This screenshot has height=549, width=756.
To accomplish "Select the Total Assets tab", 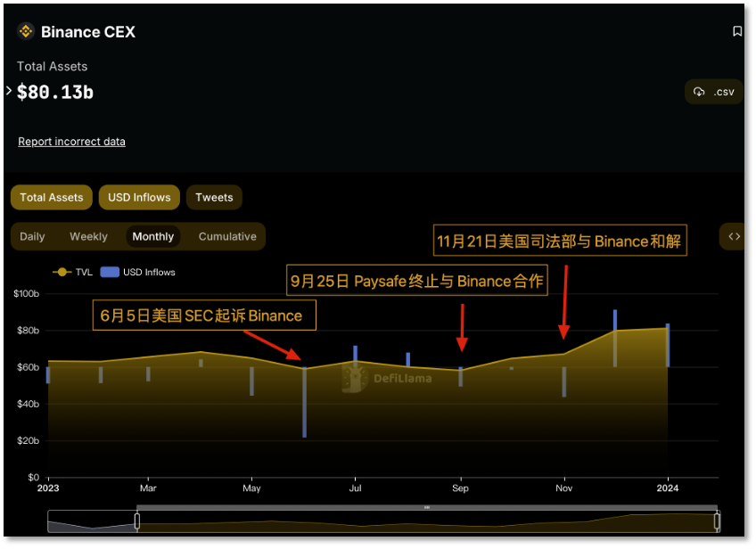I will pos(51,197).
